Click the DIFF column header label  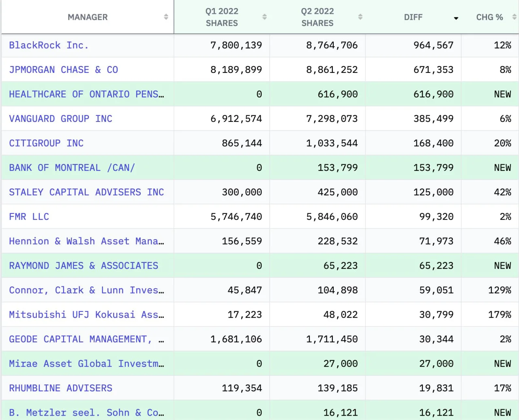click(413, 17)
